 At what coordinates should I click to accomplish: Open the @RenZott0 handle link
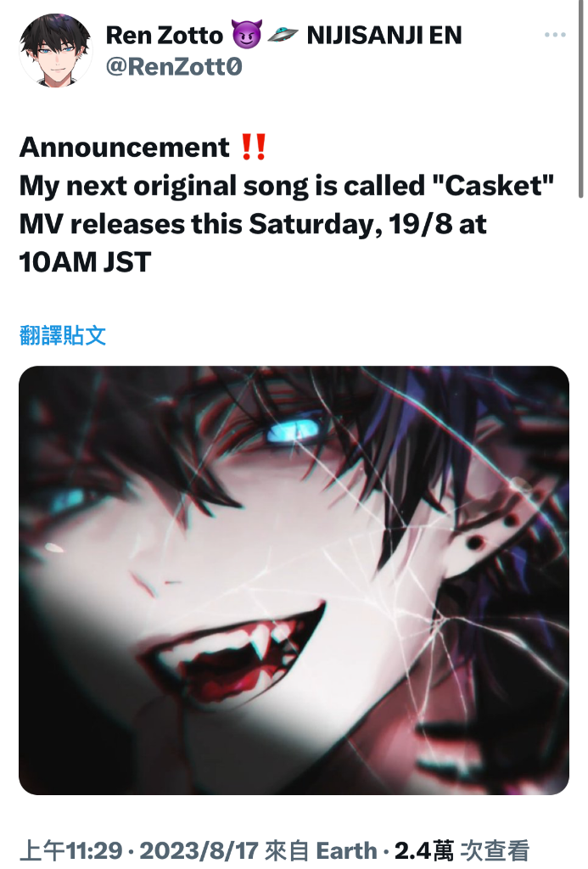[x=174, y=66]
